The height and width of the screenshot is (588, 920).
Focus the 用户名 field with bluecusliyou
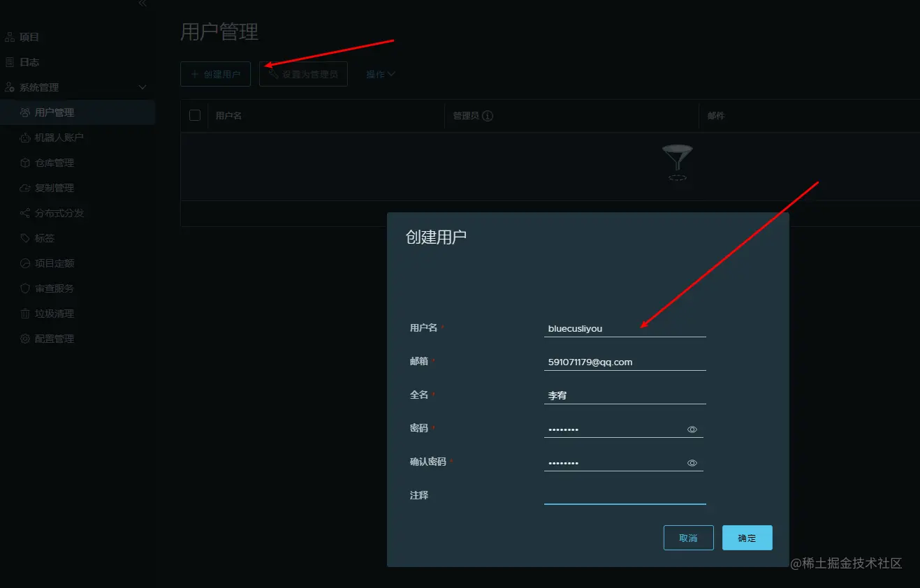[625, 328]
